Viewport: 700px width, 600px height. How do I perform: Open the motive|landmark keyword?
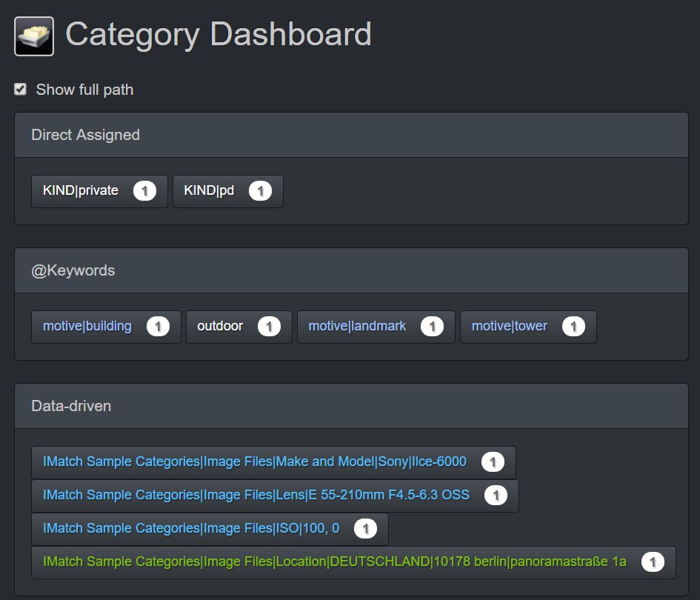[x=357, y=327]
